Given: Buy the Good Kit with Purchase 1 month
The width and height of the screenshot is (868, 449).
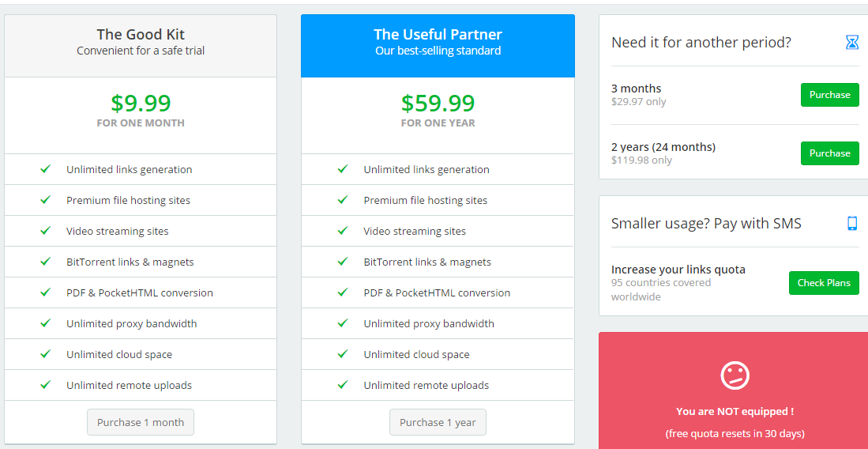Looking at the screenshot, I should [141, 422].
